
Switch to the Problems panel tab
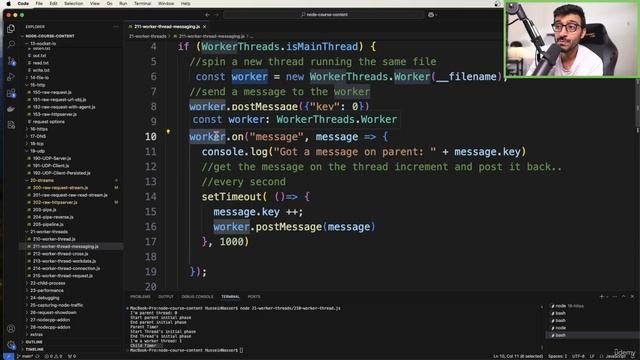140,297
